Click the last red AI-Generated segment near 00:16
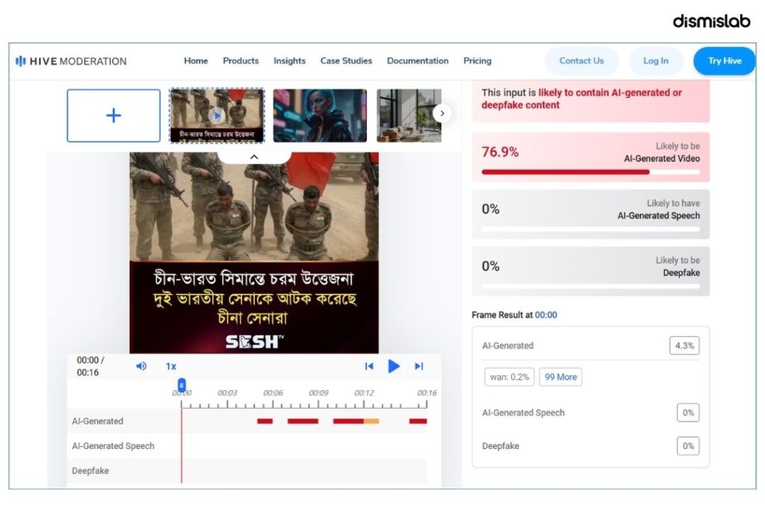The image size is (765, 532). point(418,421)
